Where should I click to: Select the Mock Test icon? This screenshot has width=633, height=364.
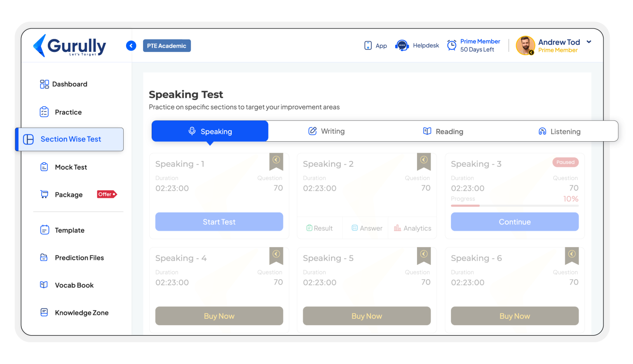point(45,167)
